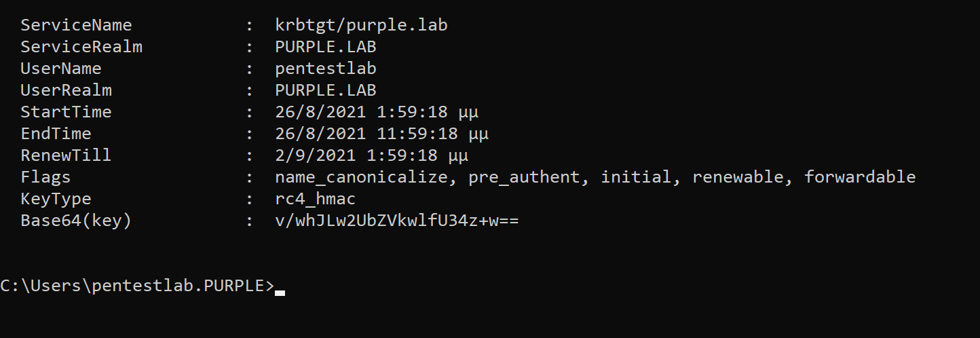Click the forwardable flag text
The width and height of the screenshot is (980, 338).
(860, 178)
